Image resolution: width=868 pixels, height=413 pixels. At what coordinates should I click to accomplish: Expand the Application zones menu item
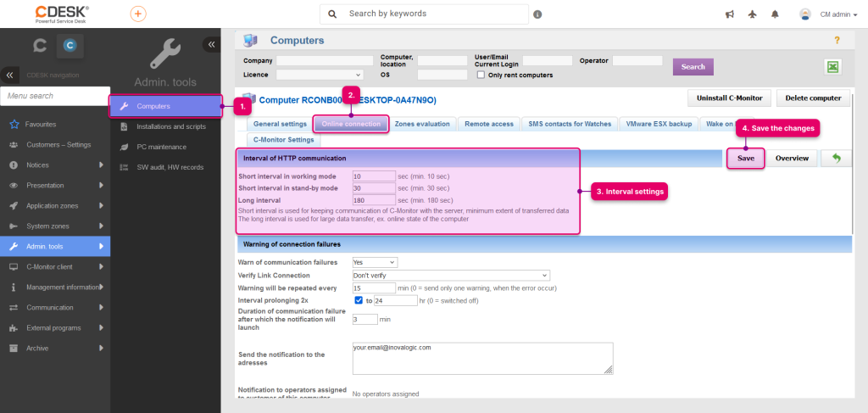pyautogui.click(x=55, y=205)
